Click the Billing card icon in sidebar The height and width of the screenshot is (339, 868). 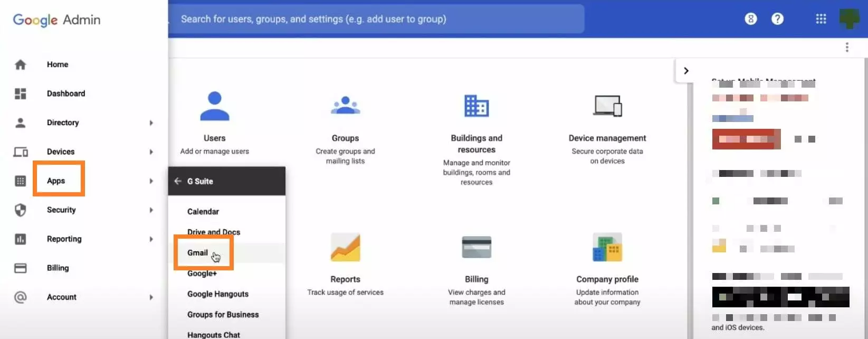pos(20,268)
